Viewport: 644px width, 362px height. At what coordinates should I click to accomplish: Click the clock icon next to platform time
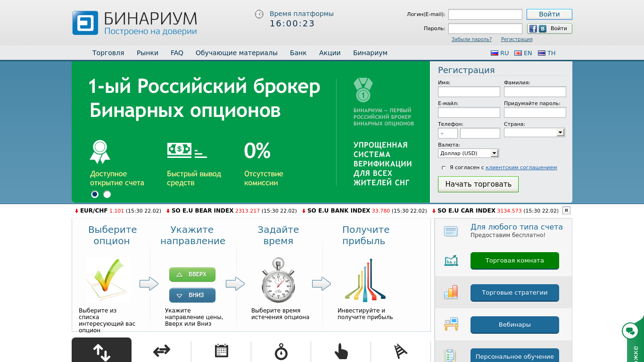pos(259,14)
